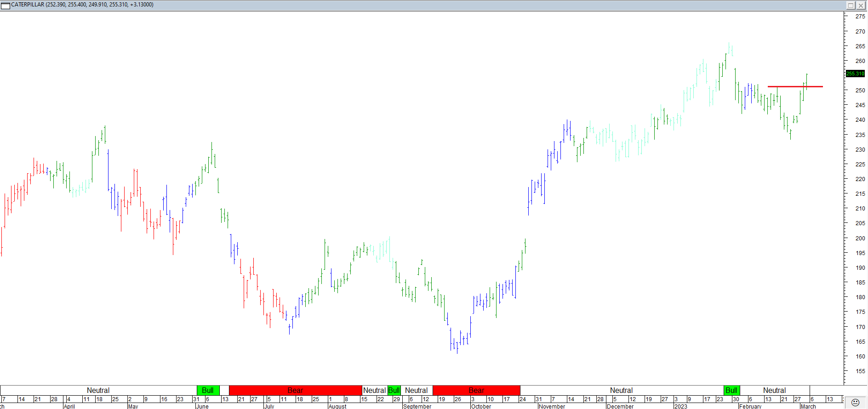Screen dimensions: 868x409
Task: Click the CATERPILLAR title and price text
Action: [x=82, y=5]
